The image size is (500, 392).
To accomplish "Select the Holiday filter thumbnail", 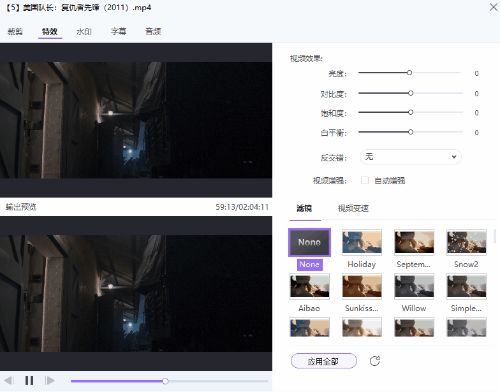I will coord(362,242).
